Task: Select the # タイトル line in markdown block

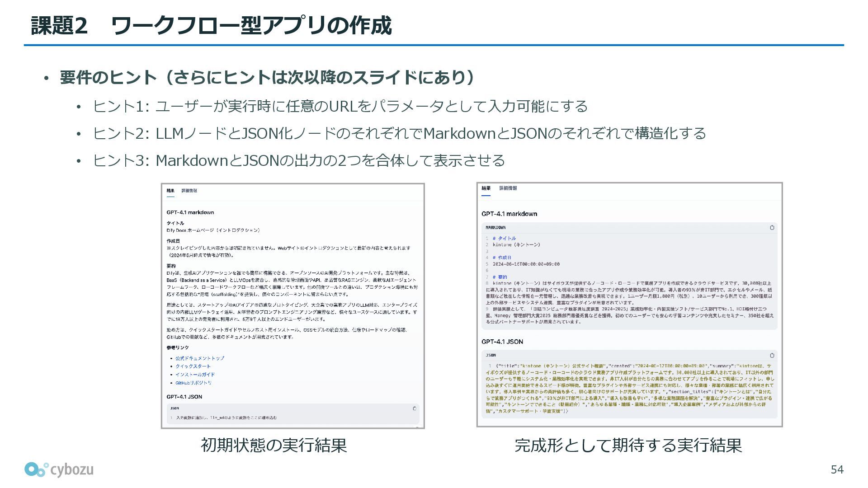Action: tap(504, 239)
